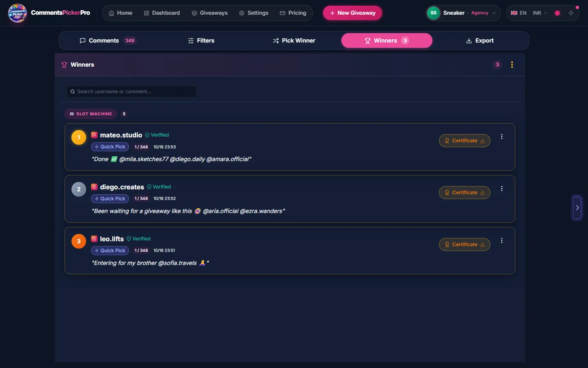Click Quick Pick tag on diego.creates card
This screenshot has width=588, height=368.
pos(110,199)
